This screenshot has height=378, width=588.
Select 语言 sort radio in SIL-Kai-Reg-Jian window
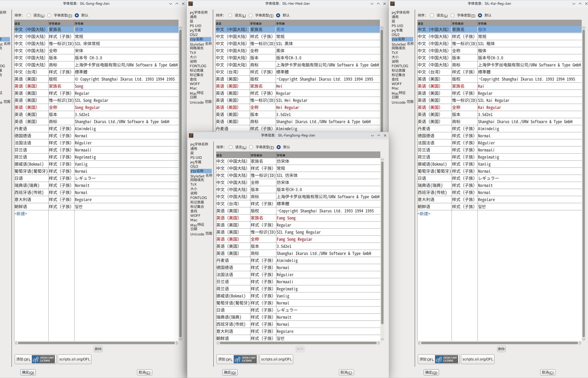click(432, 15)
